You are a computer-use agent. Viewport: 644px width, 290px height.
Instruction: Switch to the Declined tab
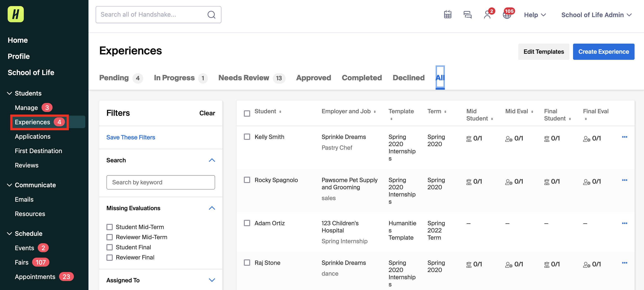(408, 78)
